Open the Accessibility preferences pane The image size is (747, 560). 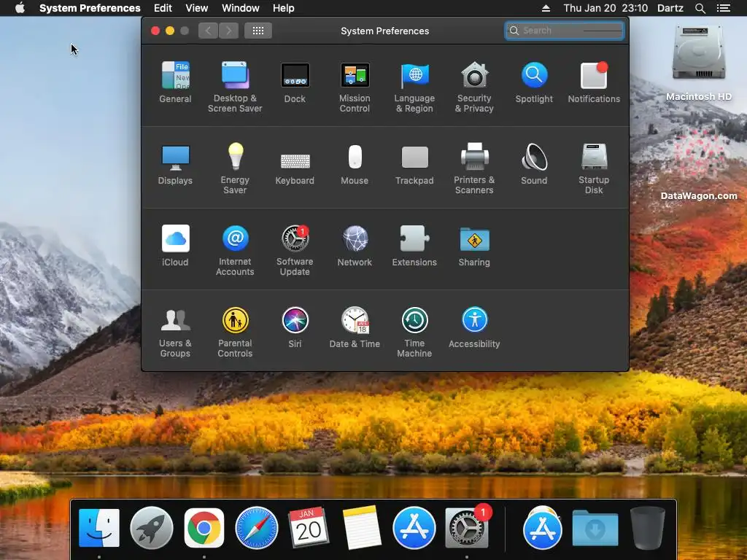[x=474, y=327]
